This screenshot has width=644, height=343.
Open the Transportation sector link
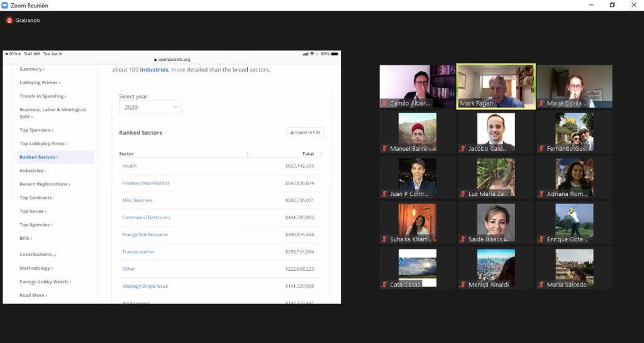pyautogui.click(x=138, y=252)
